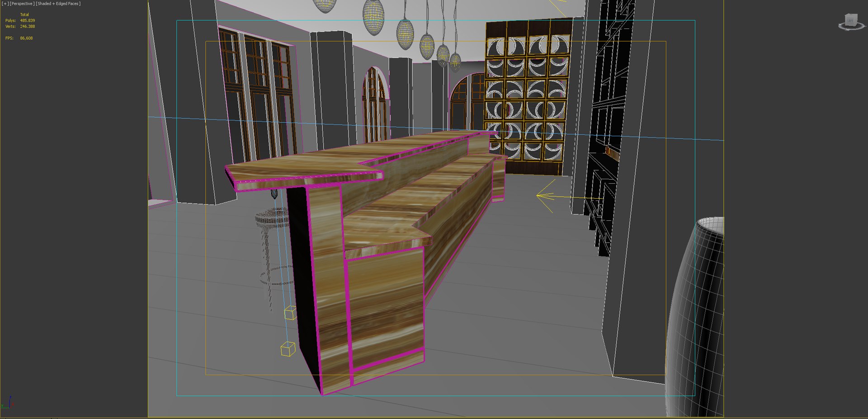Select the upper yellow light target cube
The image size is (868, 419).
pyautogui.click(x=290, y=313)
